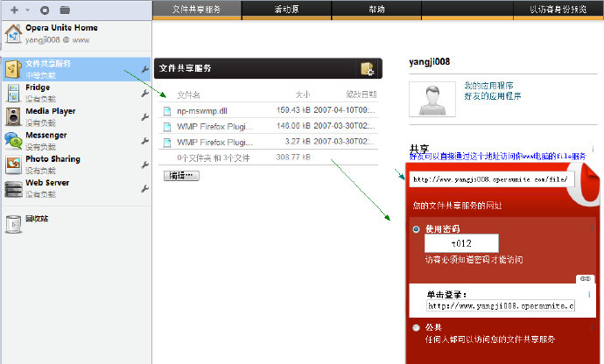Click the Fridge label in sidebar
The height and width of the screenshot is (364, 604).
pyautogui.click(x=38, y=87)
